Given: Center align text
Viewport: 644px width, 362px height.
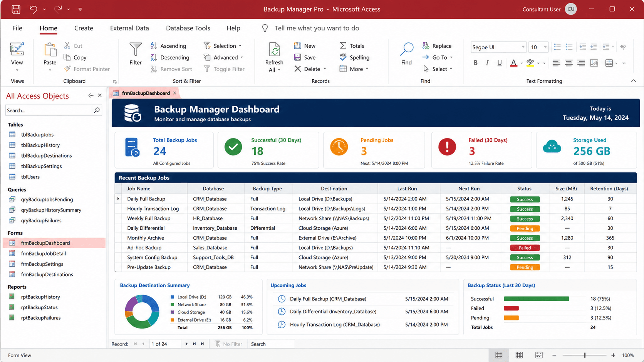Looking at the screenshot, I should coord(569,63).
